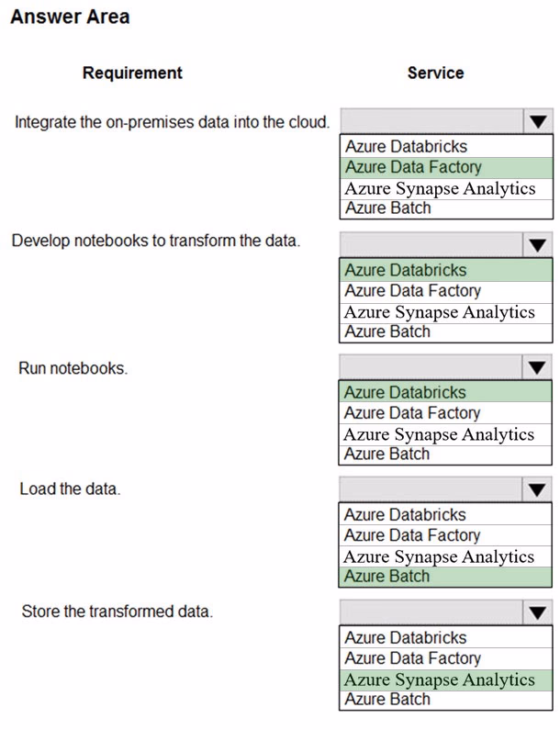
Task: Pick Azure Batch under Store the transformed data
Action: [446, 700]
